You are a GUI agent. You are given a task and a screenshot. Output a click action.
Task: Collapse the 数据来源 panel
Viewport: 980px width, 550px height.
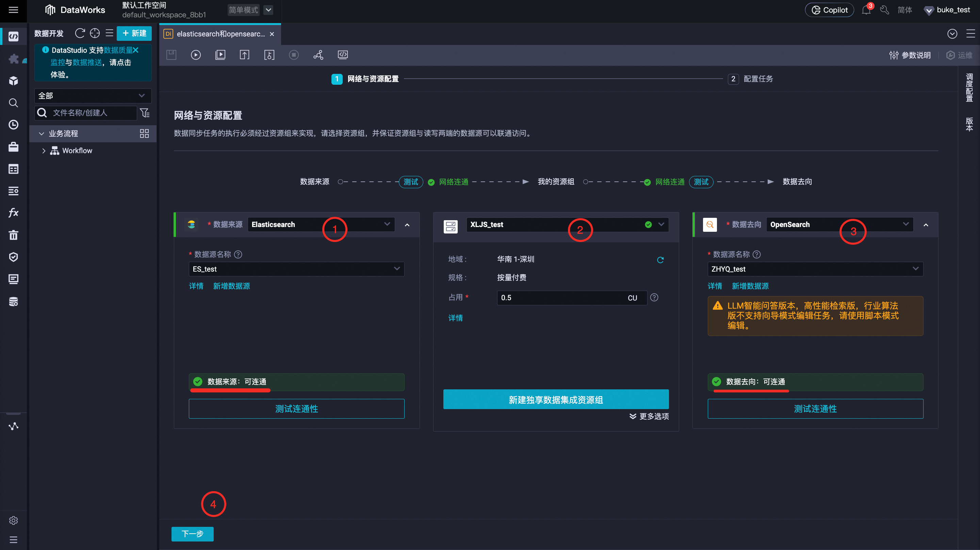(x=407, y=225)
